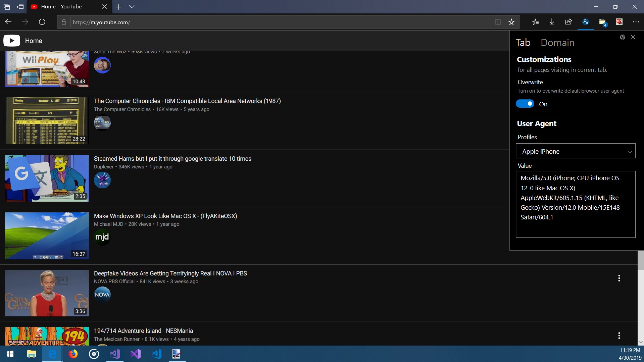Viewport: 644px width, 362px height.
Task: Show tab previews chevron
Action: click(x=132, y=7)
